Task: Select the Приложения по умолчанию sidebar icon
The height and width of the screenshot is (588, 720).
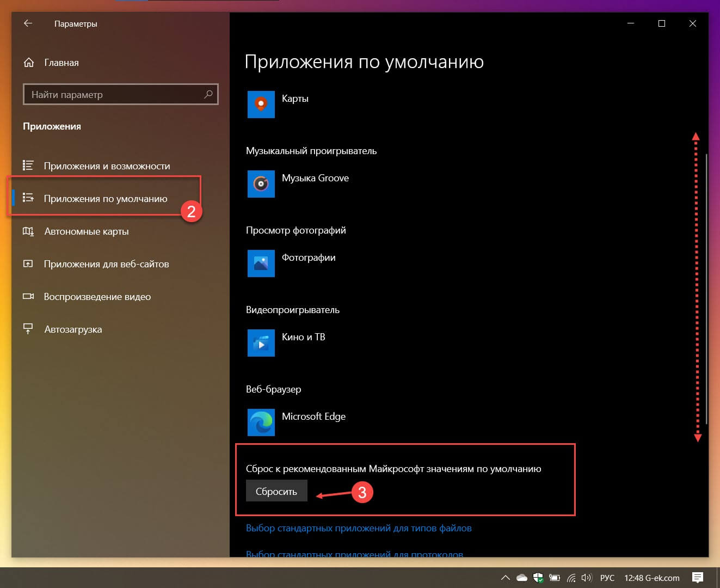Action: tap(28, 198)
